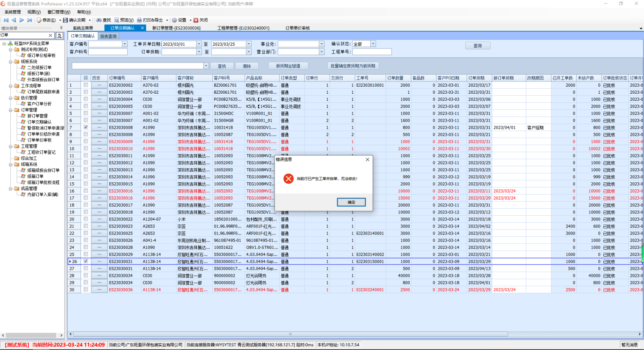
Task: Pin the 模块菜单 side panel
Action: click(x=61, y=28)
